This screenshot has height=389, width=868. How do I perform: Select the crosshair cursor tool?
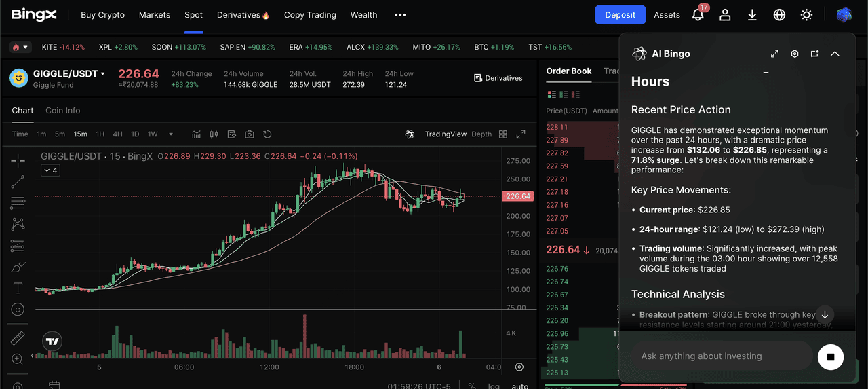click(18, 160)
